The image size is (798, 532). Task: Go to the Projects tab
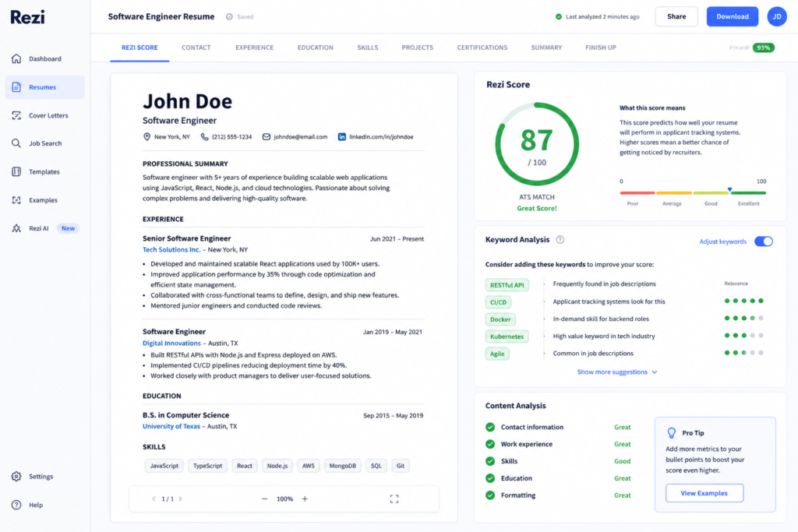point(418,48)
